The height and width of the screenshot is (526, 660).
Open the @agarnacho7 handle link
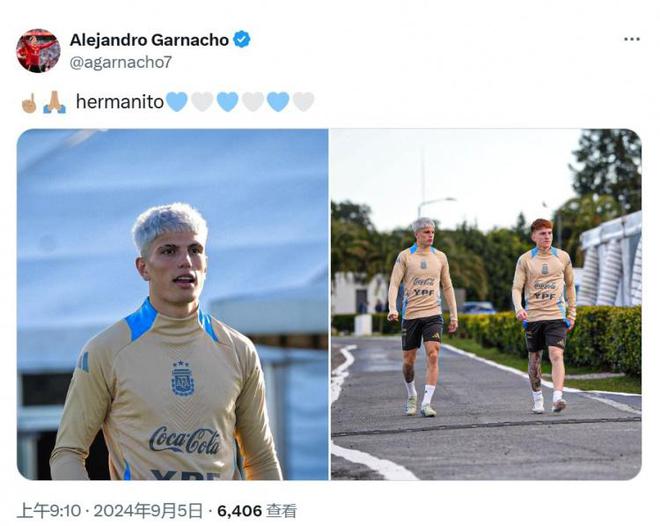[120, 62]
